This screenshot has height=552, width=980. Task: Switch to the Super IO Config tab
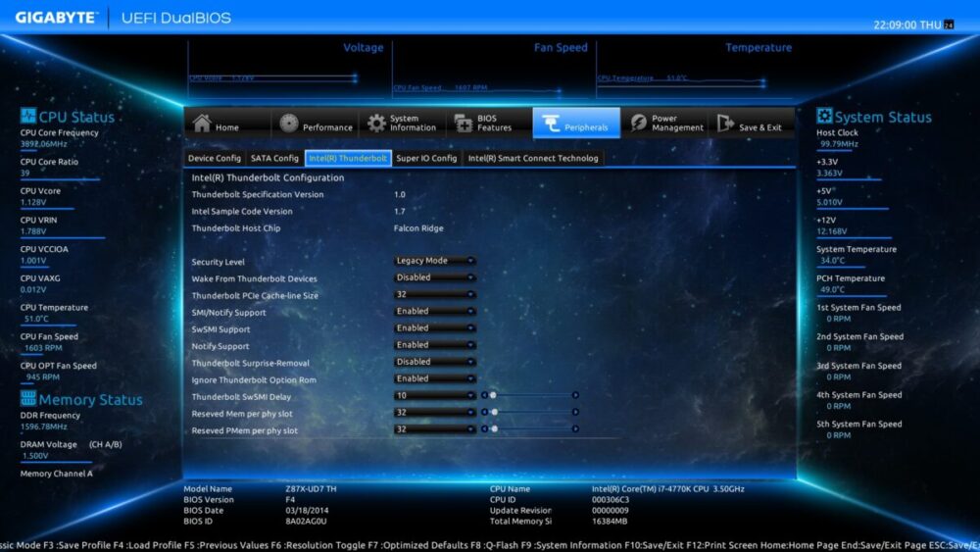426,158
